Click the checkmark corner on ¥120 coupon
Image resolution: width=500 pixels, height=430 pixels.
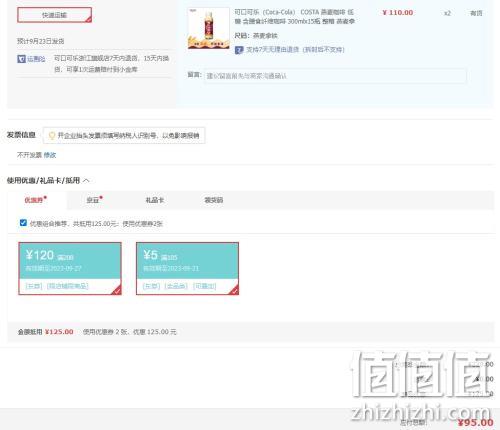pos(117,290)
